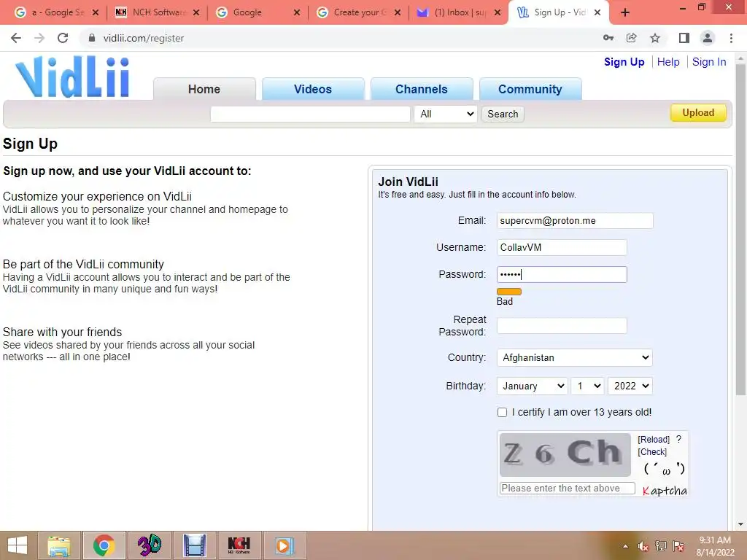Viewport: 747px width, 560px height.
Task: Click the captcha Check link
Action: tap(652, 452)
